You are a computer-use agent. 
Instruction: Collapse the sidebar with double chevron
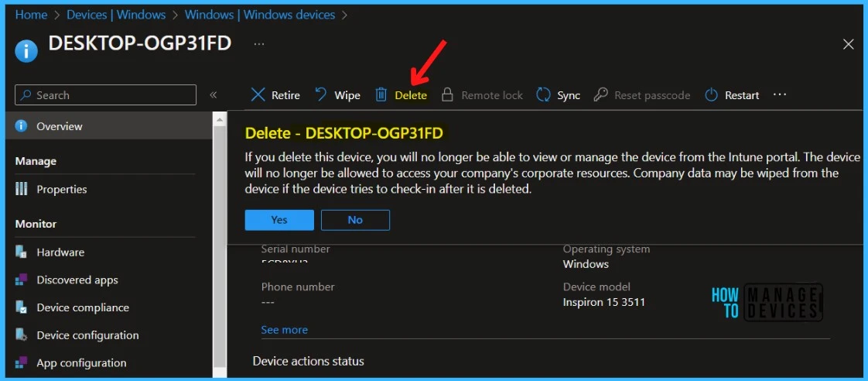coord(213,95)
